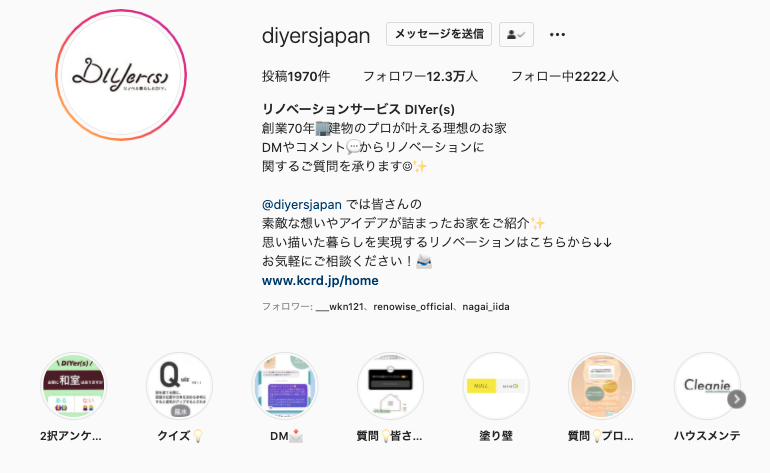Open mutual follower __wkn121 profile
Viewport: 770px width, 473px height.
point(339,307)
